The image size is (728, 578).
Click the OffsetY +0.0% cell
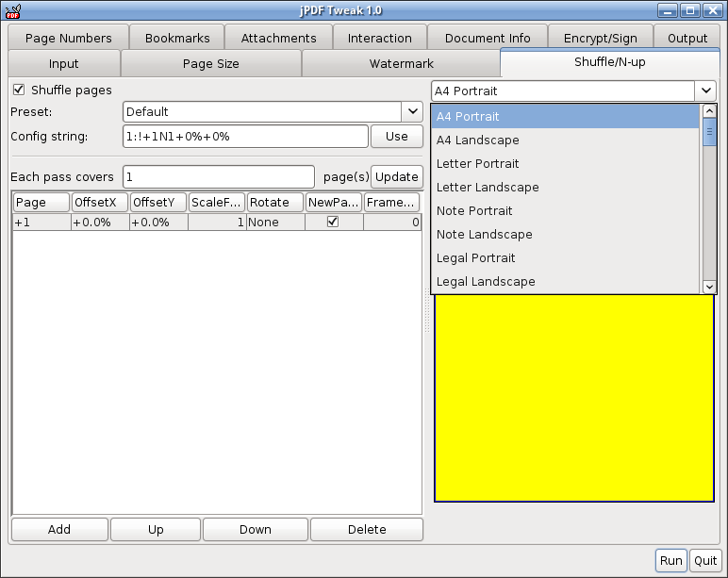pos(158,223)
